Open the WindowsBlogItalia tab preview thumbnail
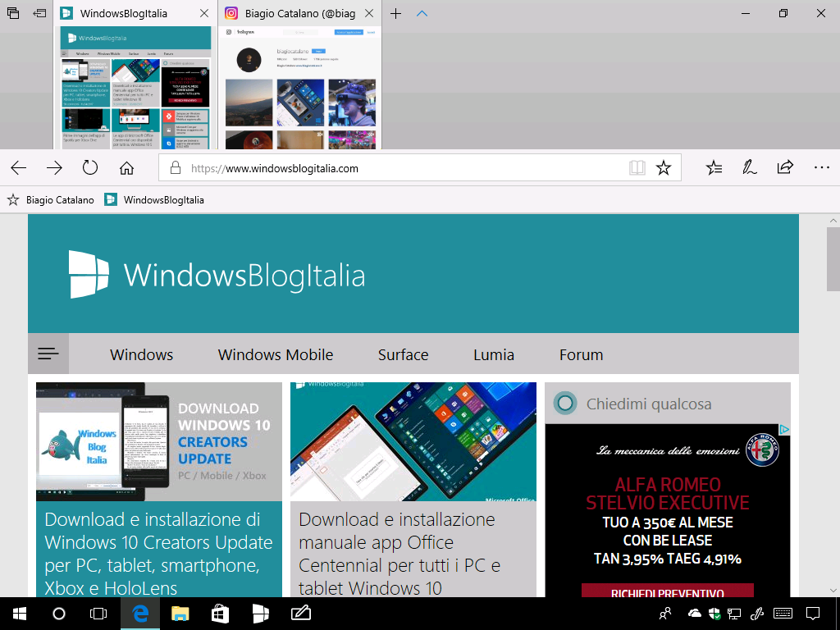This screenshot has width=840, height=630. (136, 87)
